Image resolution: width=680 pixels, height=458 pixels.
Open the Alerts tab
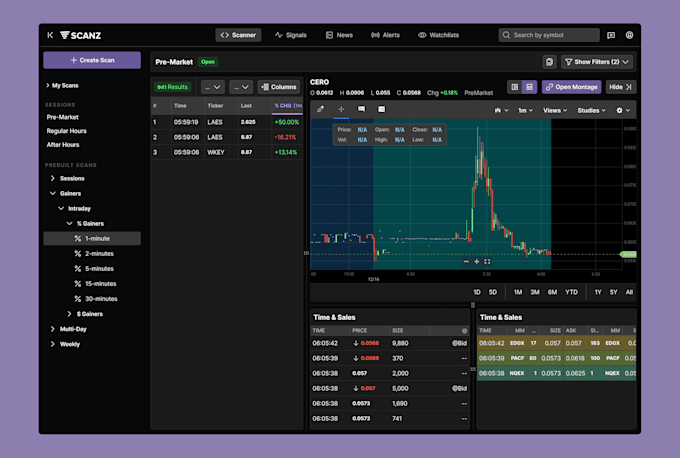click(x=385, y=35)
